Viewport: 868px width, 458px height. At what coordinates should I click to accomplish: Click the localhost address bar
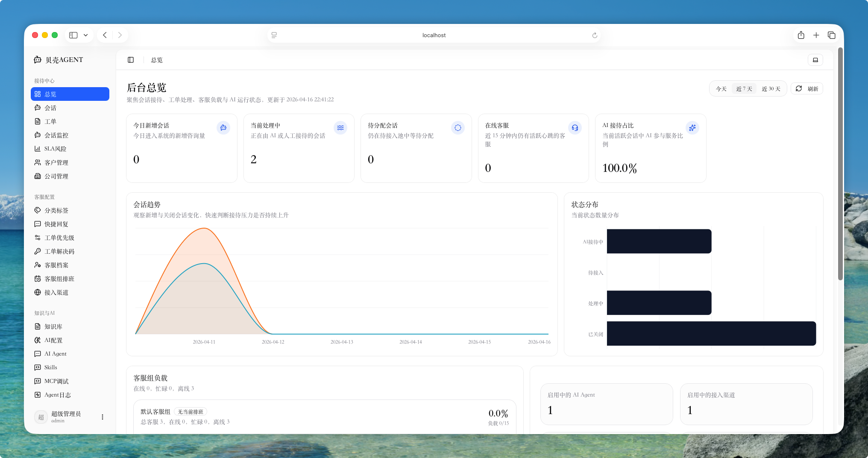pos(434,35)
